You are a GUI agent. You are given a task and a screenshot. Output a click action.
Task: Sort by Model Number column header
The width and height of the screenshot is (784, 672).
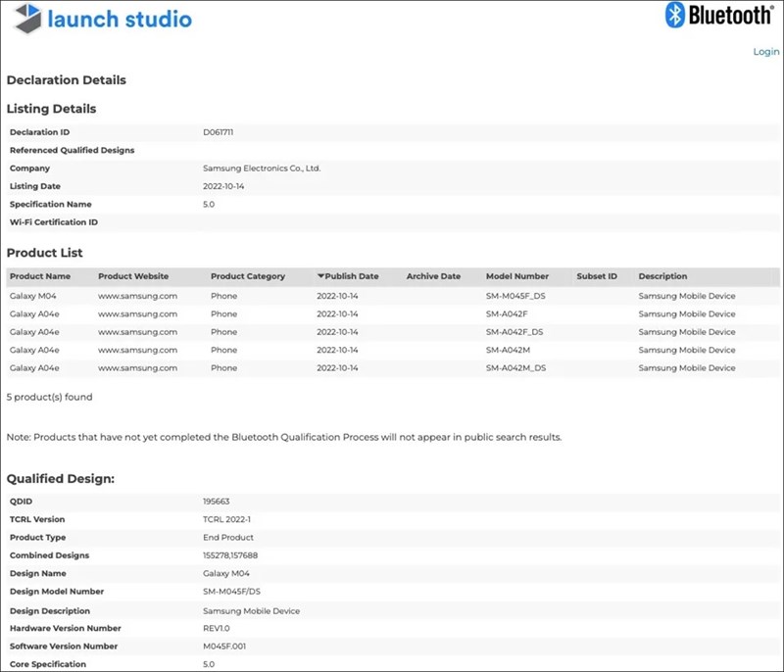pyautogui.click(x=516, y=276)
